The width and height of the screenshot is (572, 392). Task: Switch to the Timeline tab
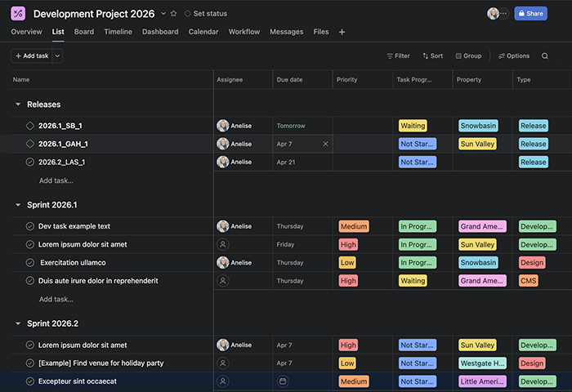(x=118, y=32)
